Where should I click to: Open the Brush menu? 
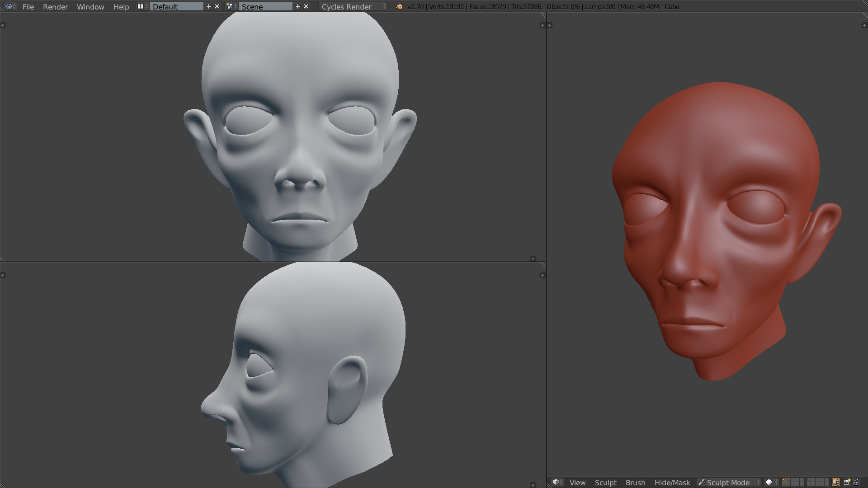[x=635, y=483]
